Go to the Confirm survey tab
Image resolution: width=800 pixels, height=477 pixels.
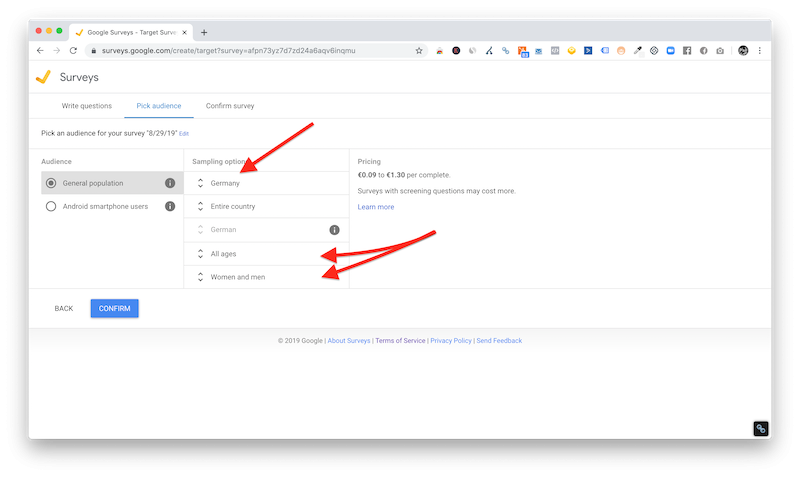(x=230, y=106)
